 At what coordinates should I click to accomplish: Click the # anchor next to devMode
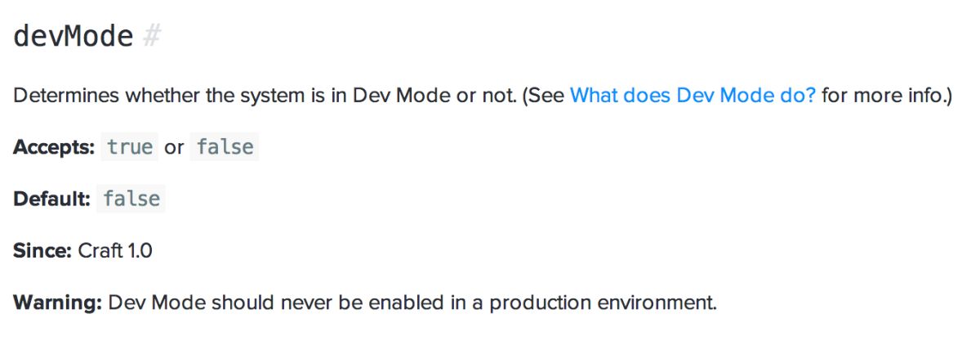151,37
